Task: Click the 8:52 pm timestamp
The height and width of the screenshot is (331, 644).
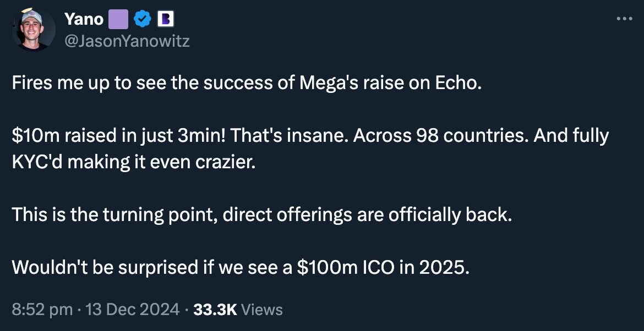Action: pos(42,309)
